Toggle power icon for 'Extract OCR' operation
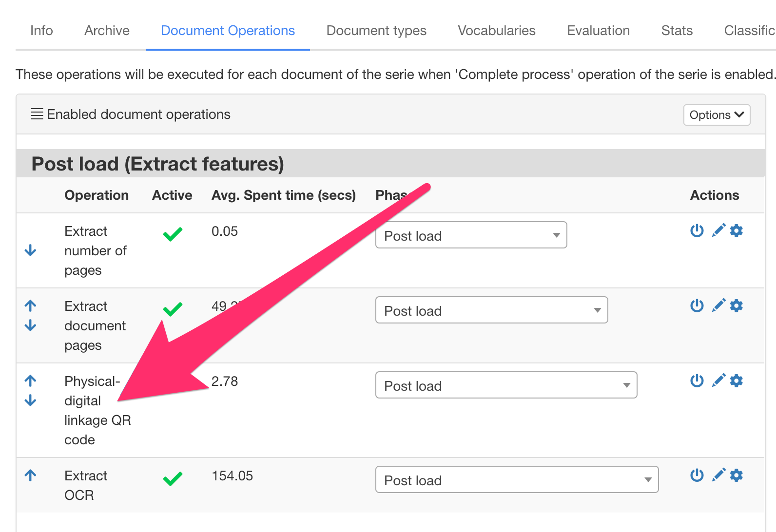The width and height of the screenshot is (776, 532). pyautogui.click(x=697, y=475)
